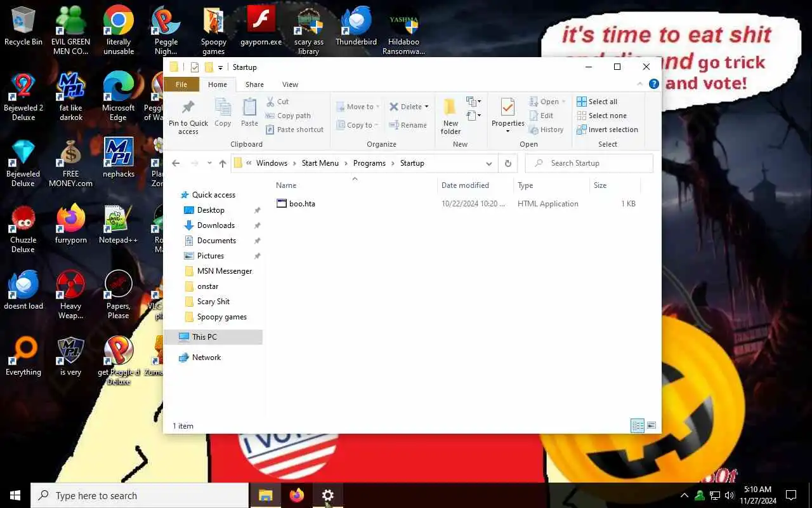The width and height of the screenshot is (812, 508).
Task: Refresh the Startup folder
Action: pos(507,163)
